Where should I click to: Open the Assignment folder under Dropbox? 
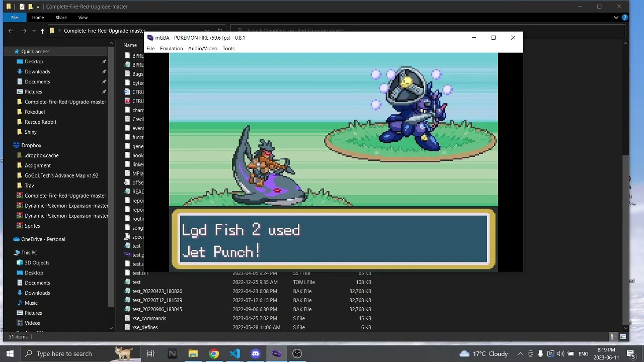pos(38,165)
